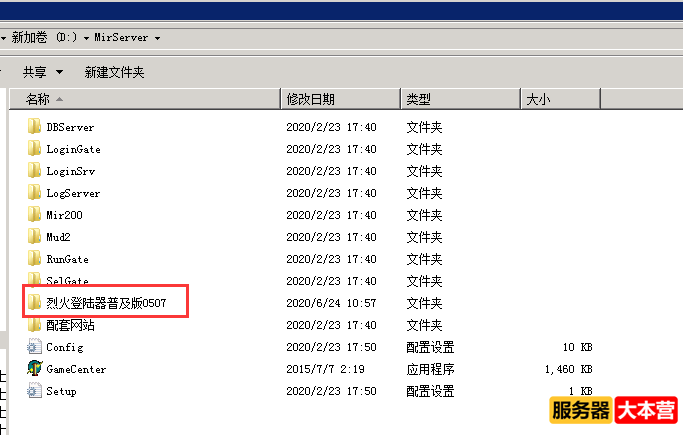Select the 烈火登陆器普及版0507 folder icon

point(34,302)
